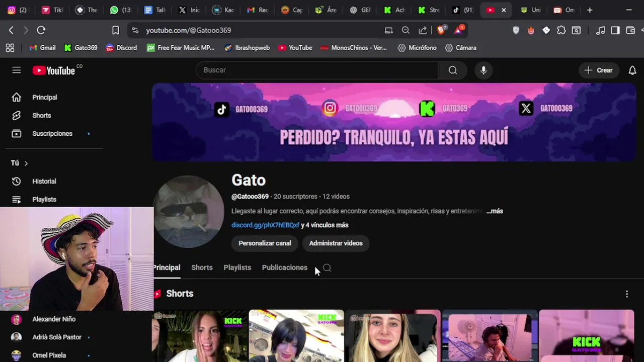This screenshot has height=362, width=644.
Task: Open Micrófono settings bookmark
Action: point(417,48)
